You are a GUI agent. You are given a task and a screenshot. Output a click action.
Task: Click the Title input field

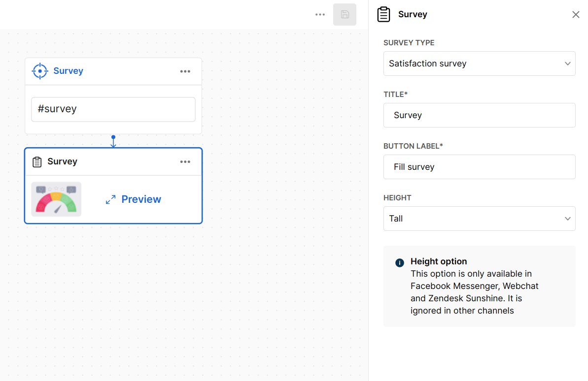pyautogui.click(x=479, y=115)
